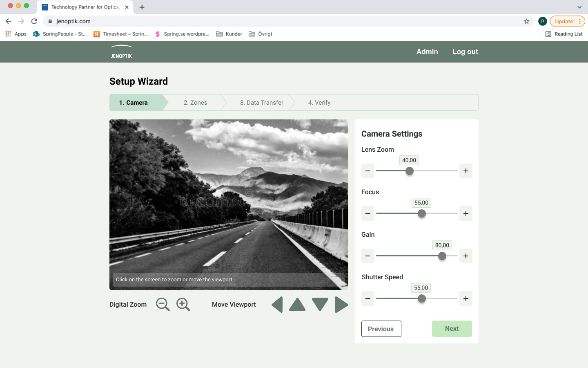Increase Focus with the plus button
The width and height of the screenshot is (588, 368).
(466, 213)
